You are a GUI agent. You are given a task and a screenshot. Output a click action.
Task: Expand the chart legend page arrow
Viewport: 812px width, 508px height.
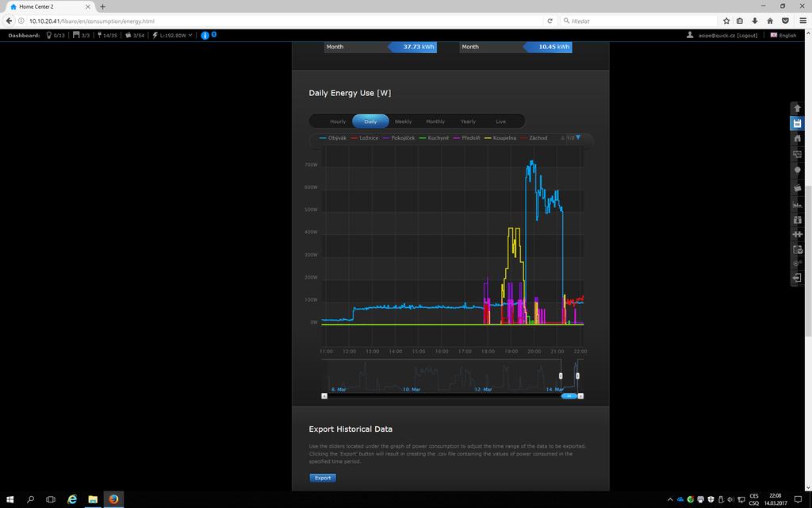point(578,137)
